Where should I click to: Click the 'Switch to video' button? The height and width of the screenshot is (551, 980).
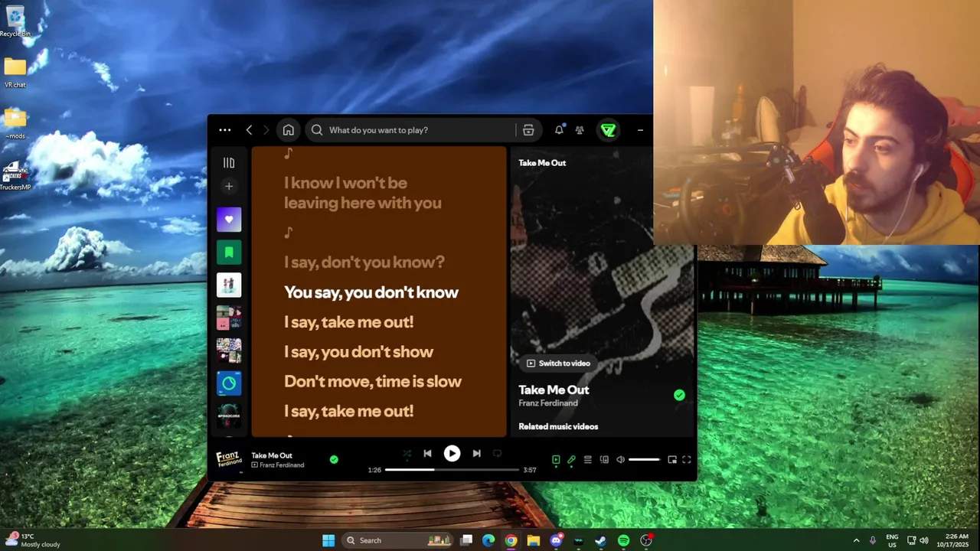(558, 364)
